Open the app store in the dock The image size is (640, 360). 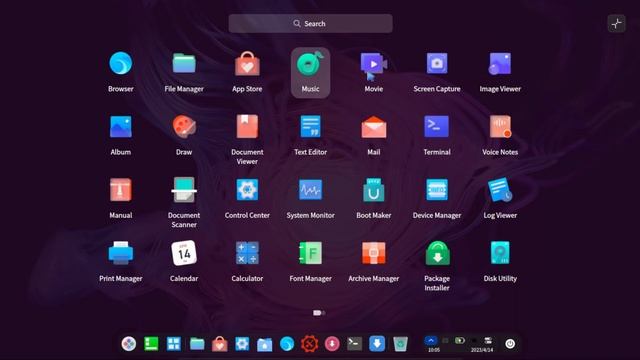220,344
